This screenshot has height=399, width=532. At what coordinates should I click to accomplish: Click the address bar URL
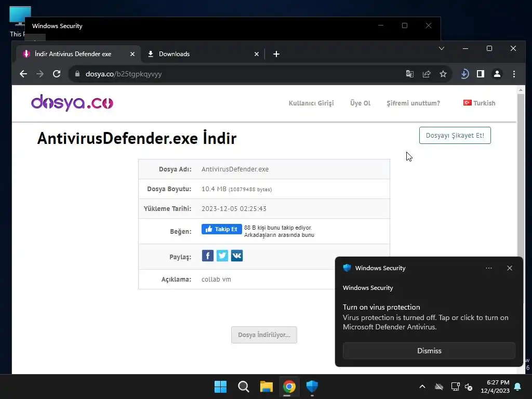tap(124, 74)
